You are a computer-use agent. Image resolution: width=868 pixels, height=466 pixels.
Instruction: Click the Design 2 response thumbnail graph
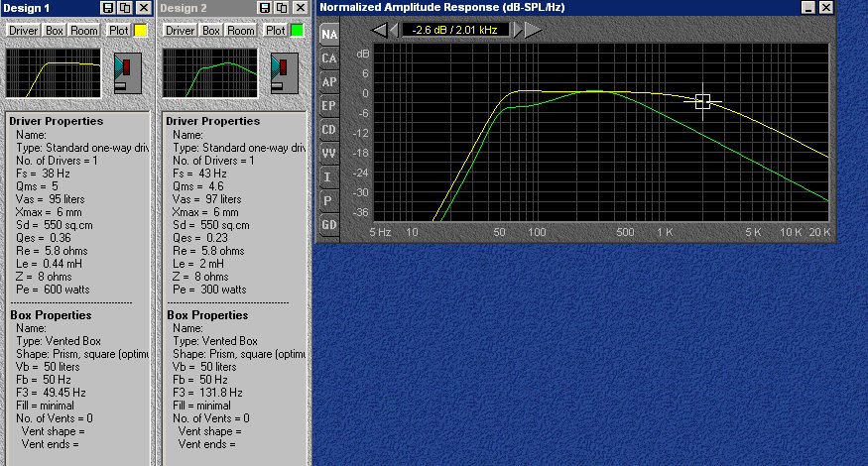click(x=209, y=73)
